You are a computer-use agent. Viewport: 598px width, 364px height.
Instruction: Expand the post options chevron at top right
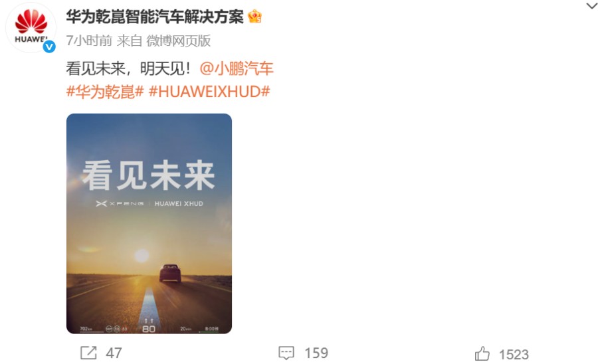tap(591, 6)
